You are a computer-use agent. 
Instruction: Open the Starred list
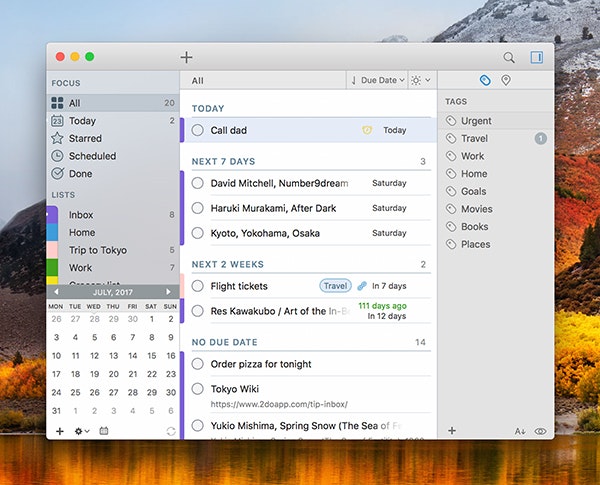point(113,138)
